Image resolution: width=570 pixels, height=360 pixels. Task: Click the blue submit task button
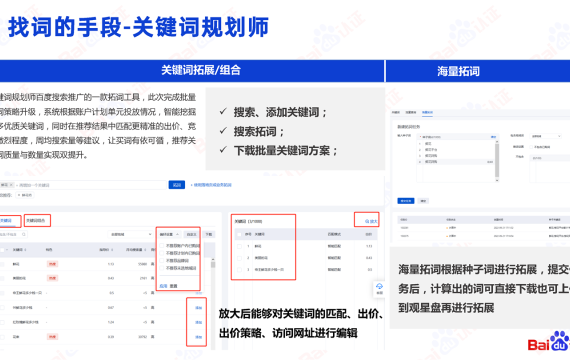click(406, 201)
